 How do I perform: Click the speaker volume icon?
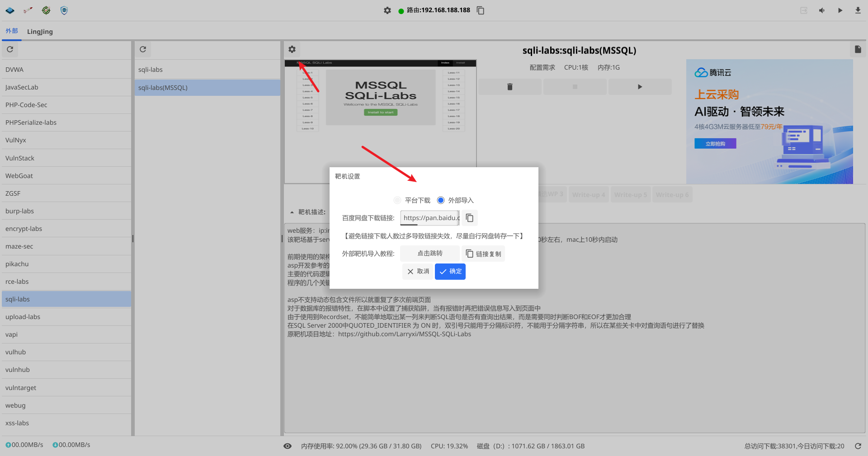pyautogui.click(x=821, y=10)
